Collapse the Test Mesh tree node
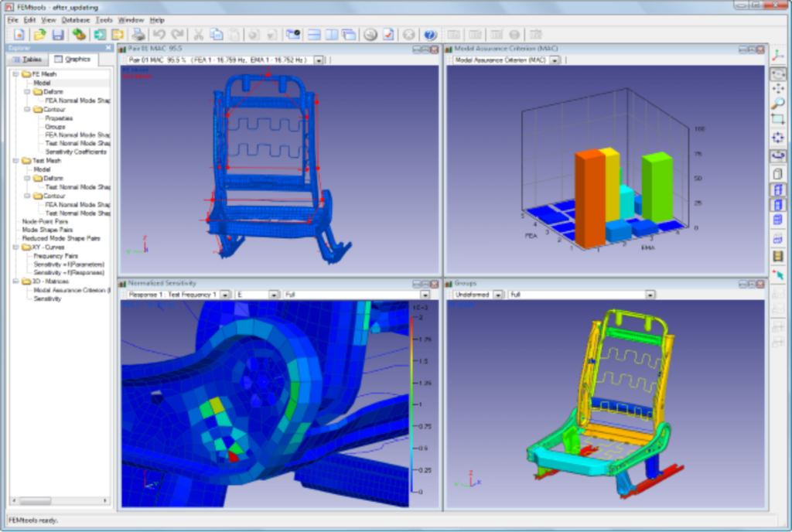 point(16,161)
